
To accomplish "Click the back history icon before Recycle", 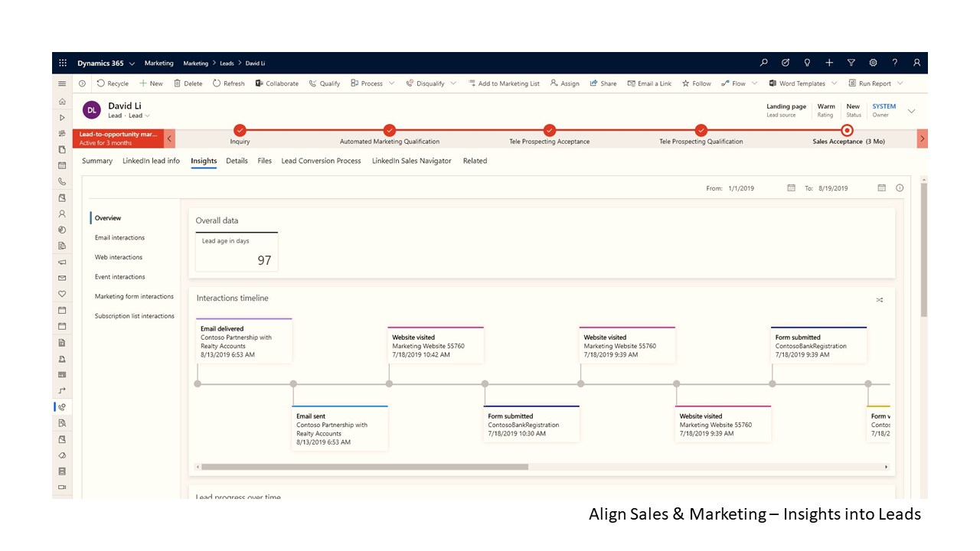I will coord(82,83).
